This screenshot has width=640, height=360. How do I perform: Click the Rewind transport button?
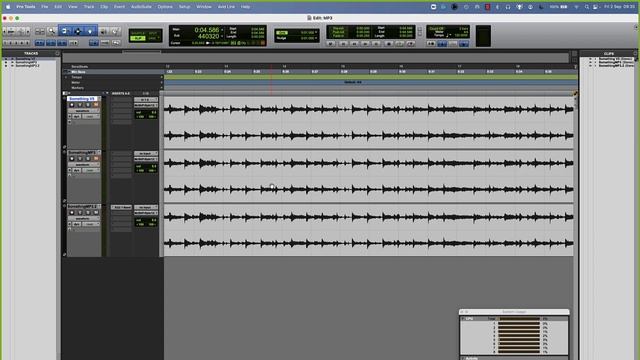click(354, 44)
